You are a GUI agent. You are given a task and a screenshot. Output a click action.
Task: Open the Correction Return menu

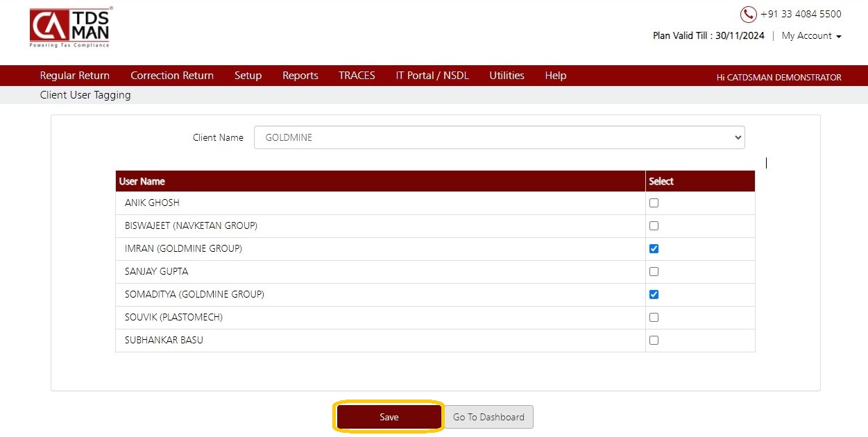click(x=172, y=76)
